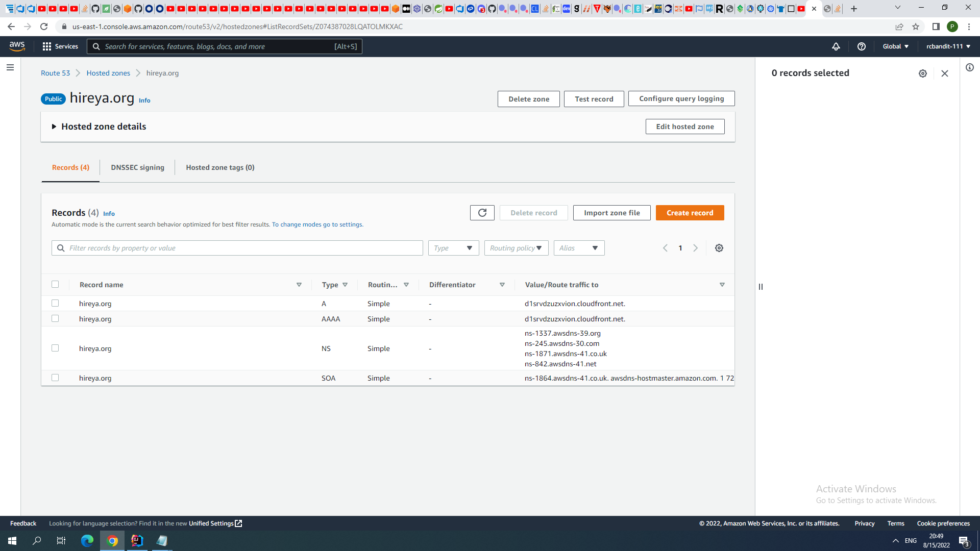
Task: Select the hireya.org A record checkbox
Action: 55,303
